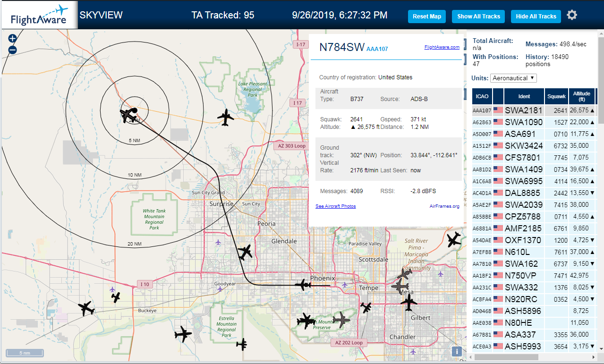604x364 pixels.
Task: Click the US flag in the N610L row
Action: [x=498, y=252]
